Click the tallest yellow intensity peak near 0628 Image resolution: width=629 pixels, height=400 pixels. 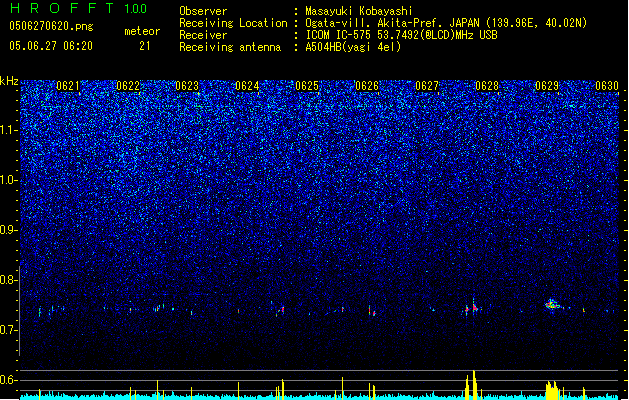(x=474, y=384)
